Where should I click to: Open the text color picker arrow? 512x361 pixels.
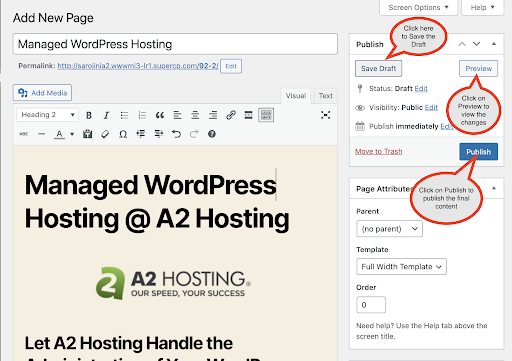click(72, 134)
